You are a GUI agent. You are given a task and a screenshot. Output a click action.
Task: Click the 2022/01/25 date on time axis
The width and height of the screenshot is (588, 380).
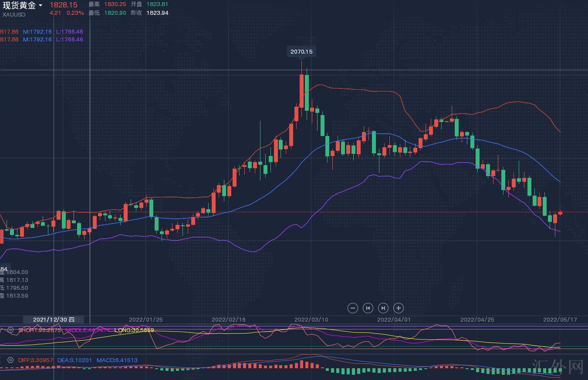tap(145, 319)
